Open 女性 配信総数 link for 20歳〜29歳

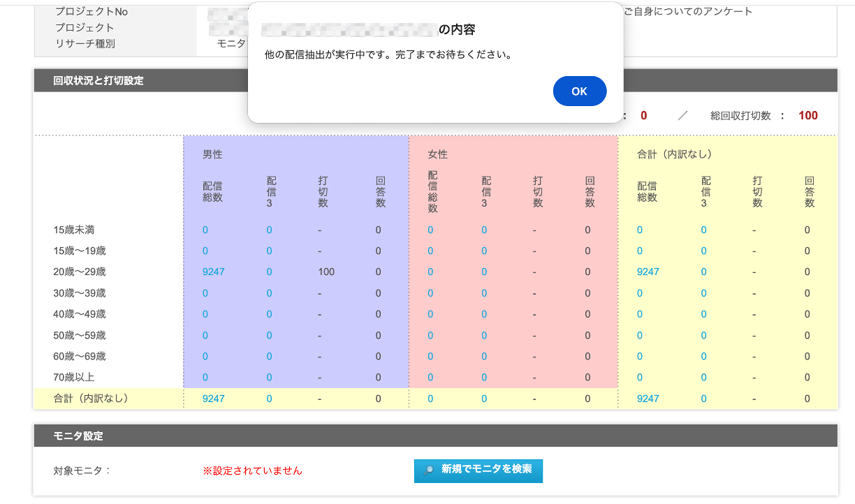point(430,272)
